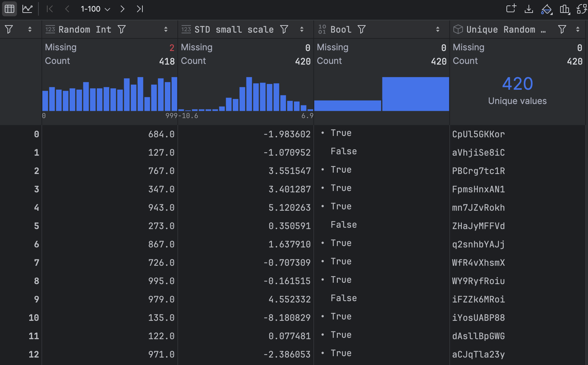The height and width of the screenshot is (365, 588).
Task: Click the refresh data icon
Action: click(x=582, y=9)
